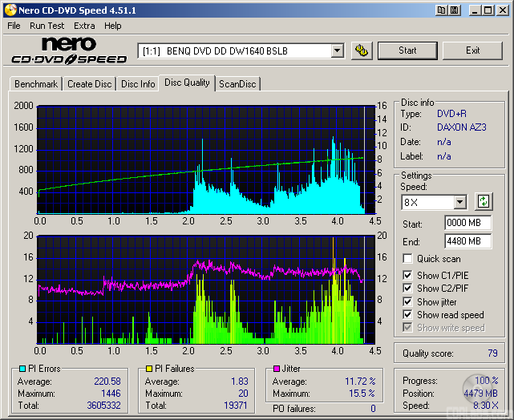Screen dimensions: 514x420
Task: Click the green refresh icon next to Speed
Action: click(484, 202)
